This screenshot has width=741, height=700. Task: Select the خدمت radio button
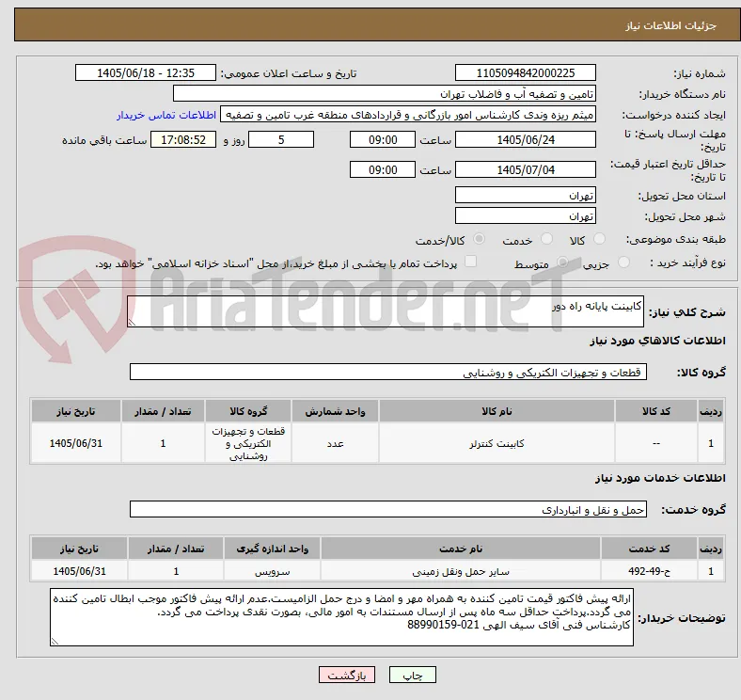546,239
